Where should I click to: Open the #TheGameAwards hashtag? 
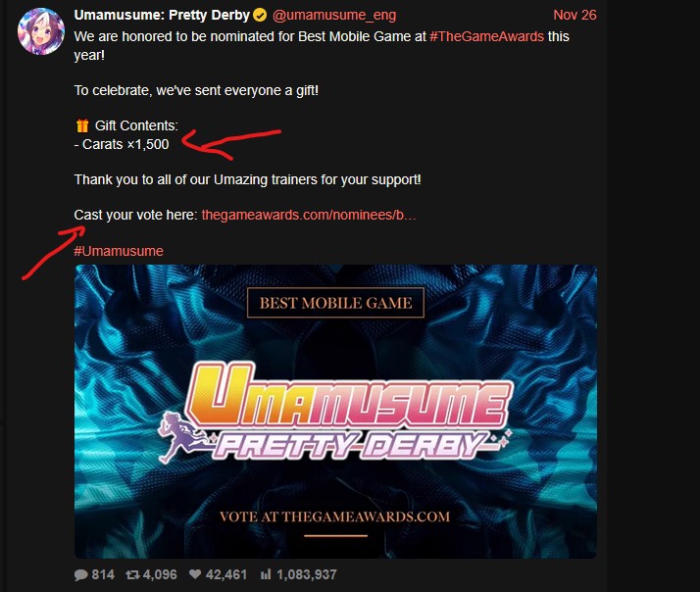pos(486,36)
